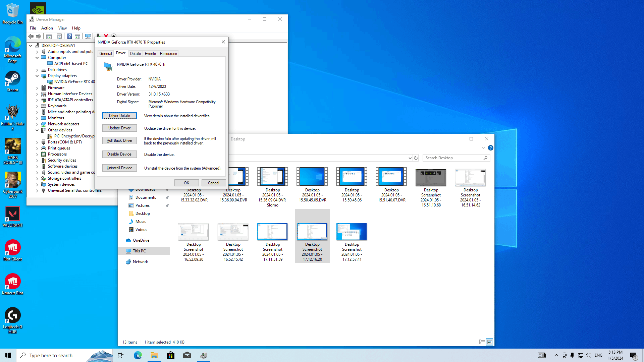This screenshot has height=362, width=644.
Task: Select OneDrive in navigation pane
Action: coord(141,240)
